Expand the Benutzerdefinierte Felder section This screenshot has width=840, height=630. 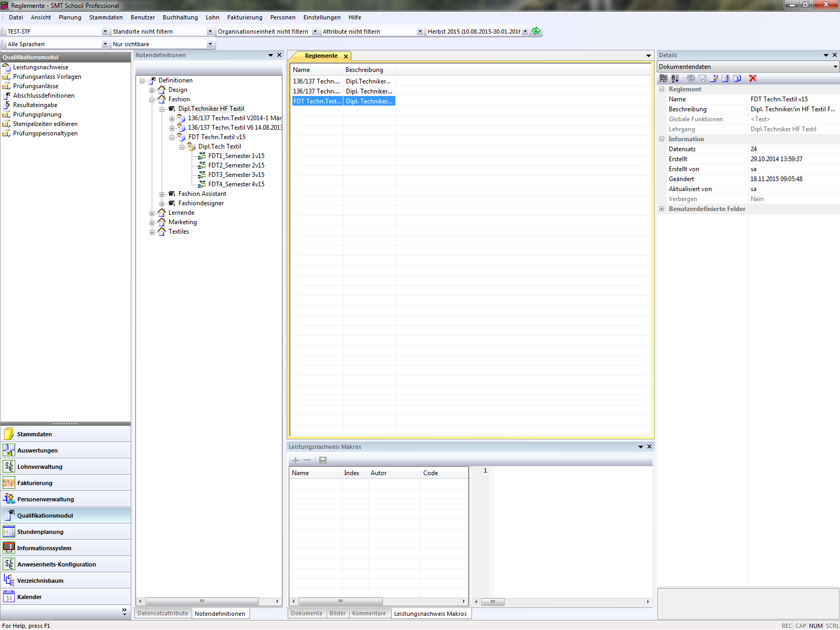coord(662,209)
